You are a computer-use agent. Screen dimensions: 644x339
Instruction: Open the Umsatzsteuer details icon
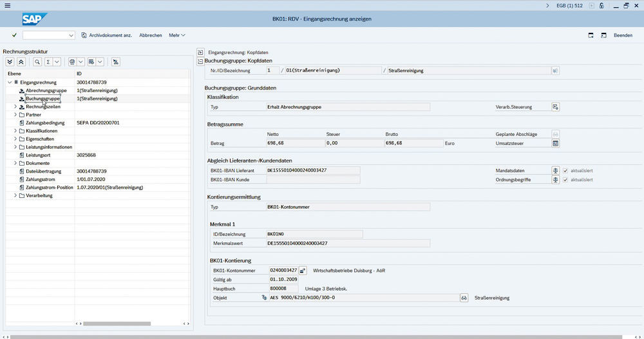556,143
